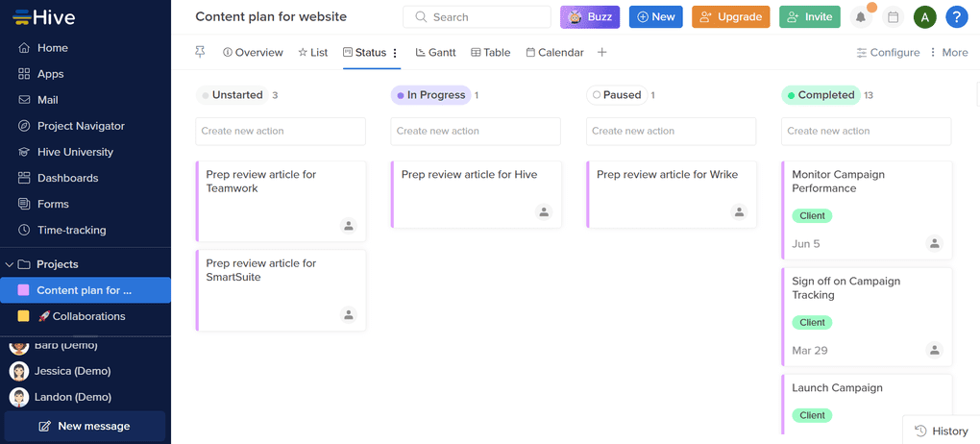Click Create new action under Completed
Screen dimensions: 980x444
point(867,132)
